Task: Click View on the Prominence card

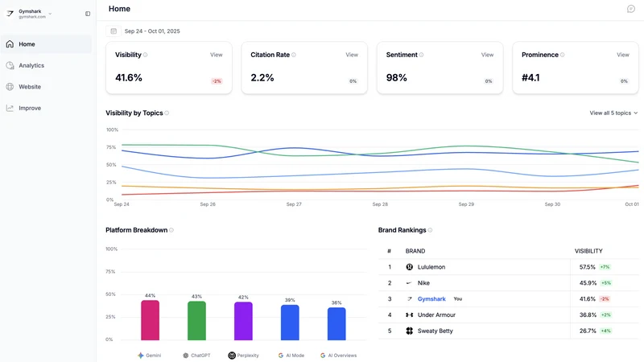Action: pyautogui.click(x=622, y=55)
